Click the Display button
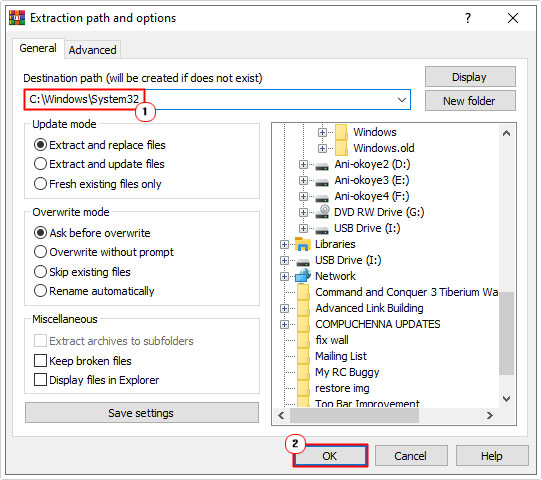This screenshot has width=542, height=480. (470, 77)
